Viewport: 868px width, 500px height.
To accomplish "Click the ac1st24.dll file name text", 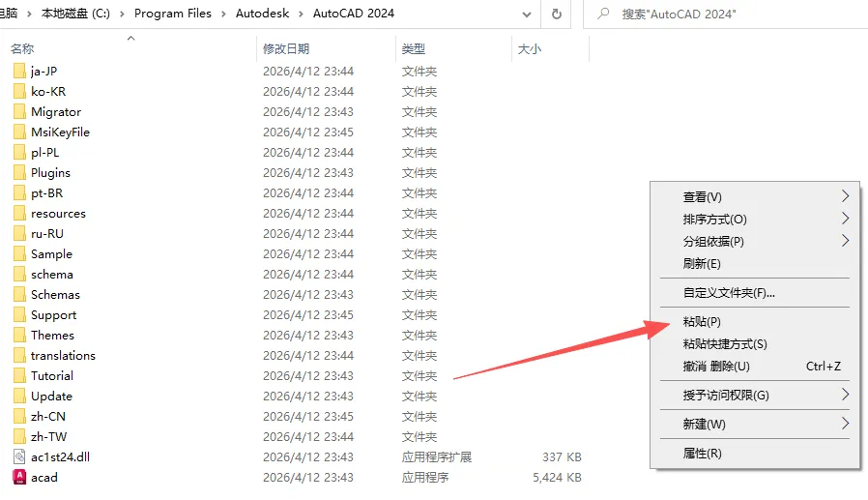I will [60, 456].
